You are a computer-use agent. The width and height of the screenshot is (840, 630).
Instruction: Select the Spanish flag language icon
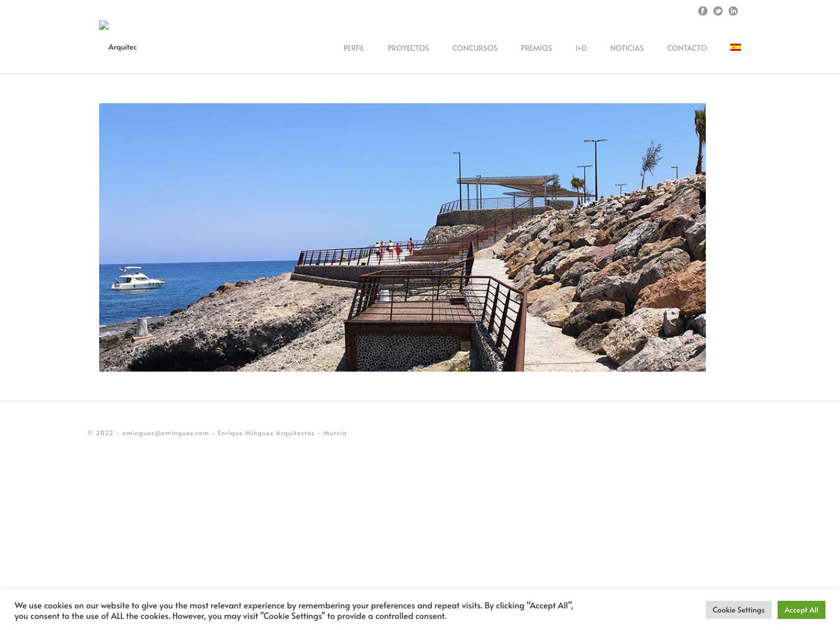[736, 47]
